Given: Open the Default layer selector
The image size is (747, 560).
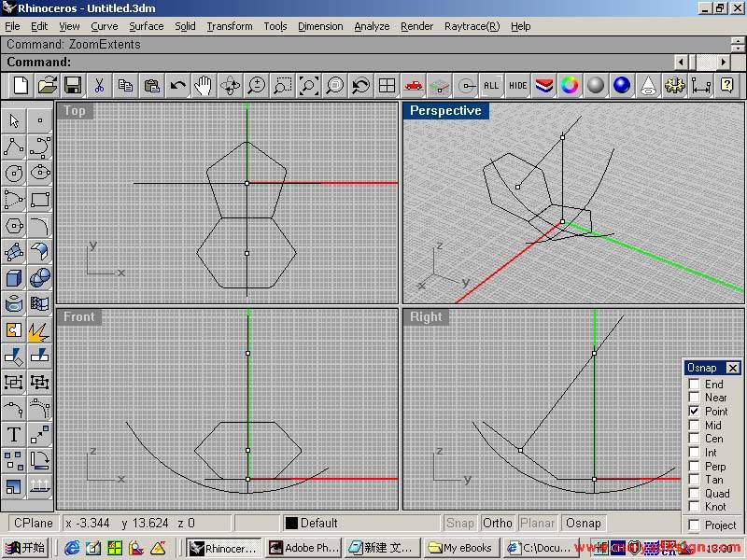Looking at the screenshot, I should (317, 524).
